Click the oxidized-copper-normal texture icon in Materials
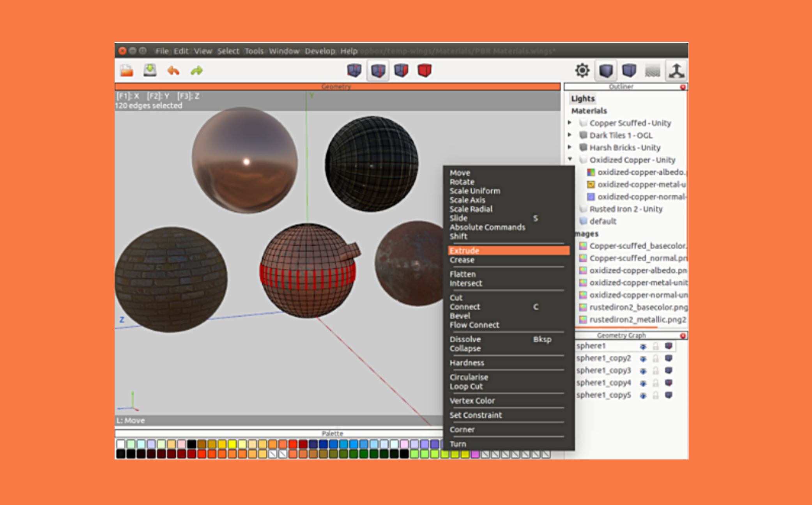Image resolution: width=812 pixels, height=505 pixels. point(591,197)
